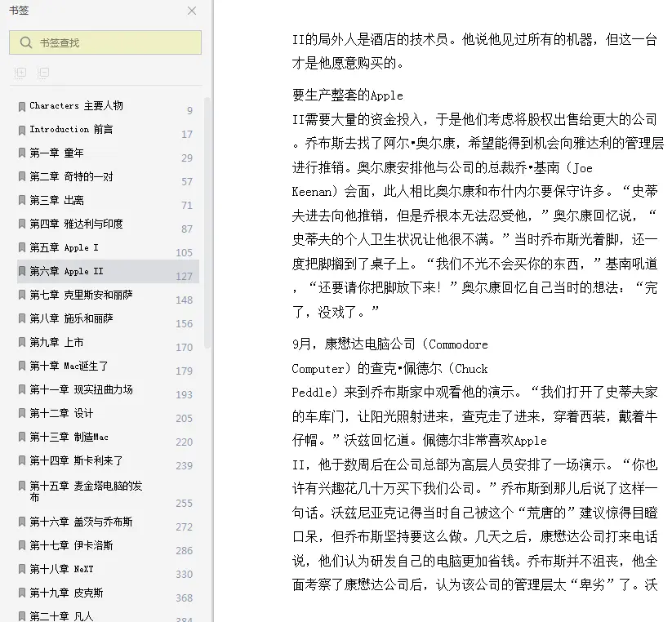Click the magnifier icon in bookmark search

point(25,42)
